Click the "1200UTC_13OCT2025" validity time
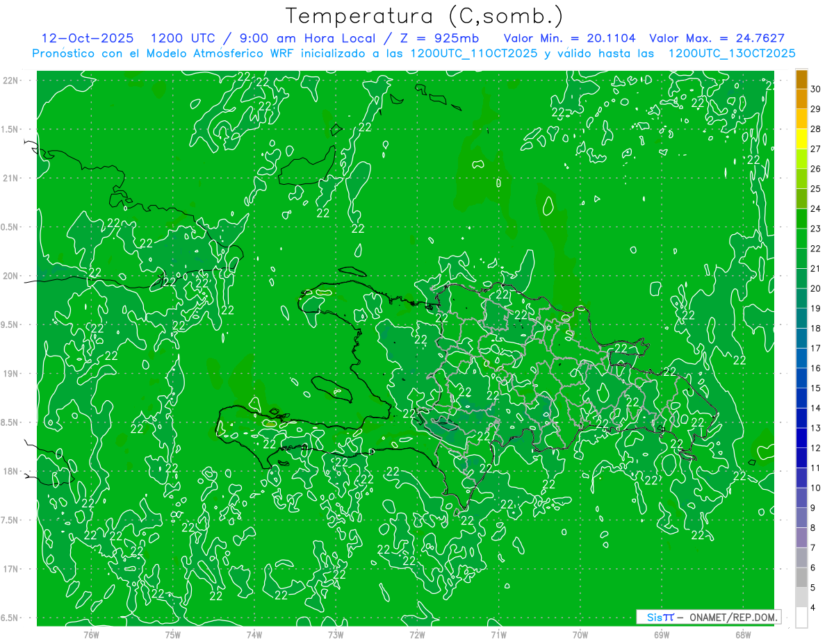 [x=731, y=53]
